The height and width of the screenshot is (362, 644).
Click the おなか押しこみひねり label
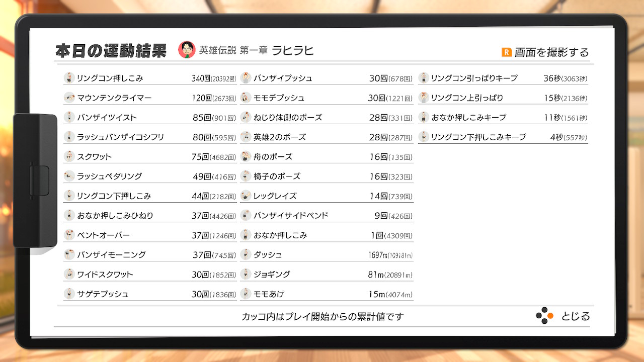coord(115,216)
